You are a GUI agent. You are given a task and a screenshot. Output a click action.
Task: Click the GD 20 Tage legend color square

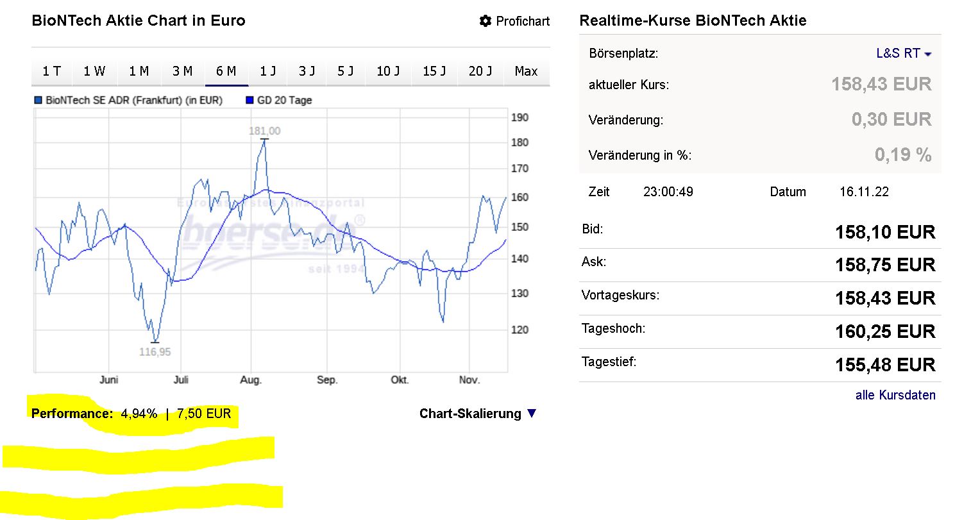pyautogui.click(x=249, y=100)
